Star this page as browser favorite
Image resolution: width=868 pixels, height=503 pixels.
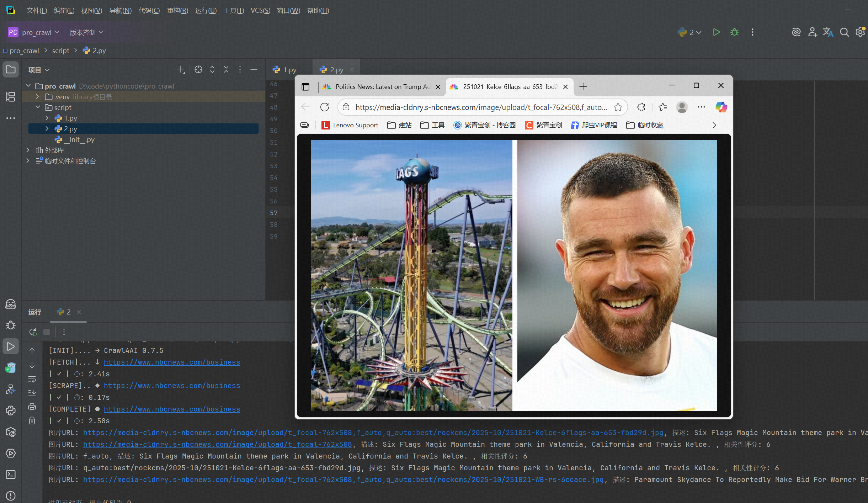coord(618,107)
